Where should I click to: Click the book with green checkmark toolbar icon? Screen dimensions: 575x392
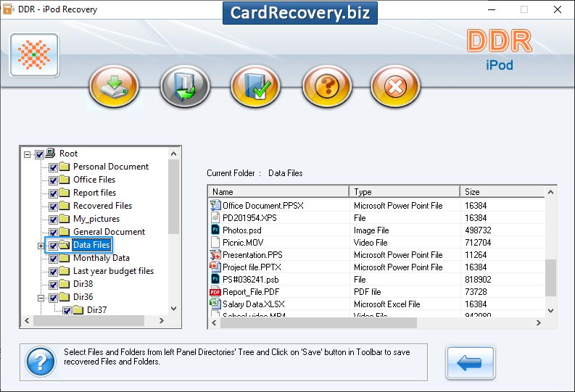[255, 86]
